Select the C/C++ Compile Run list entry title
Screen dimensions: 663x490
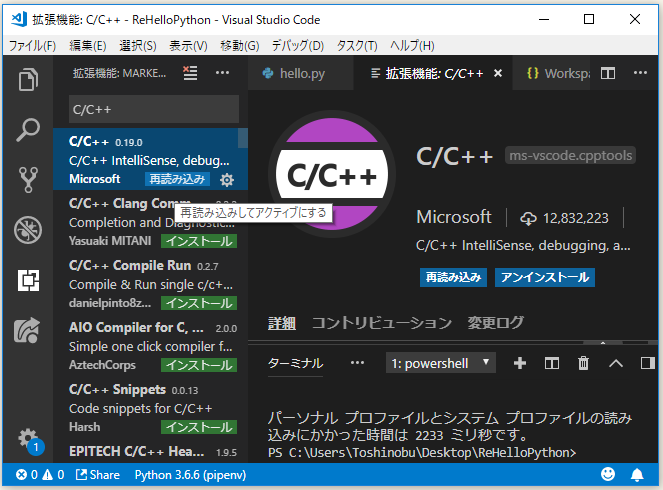coord(130,266)
